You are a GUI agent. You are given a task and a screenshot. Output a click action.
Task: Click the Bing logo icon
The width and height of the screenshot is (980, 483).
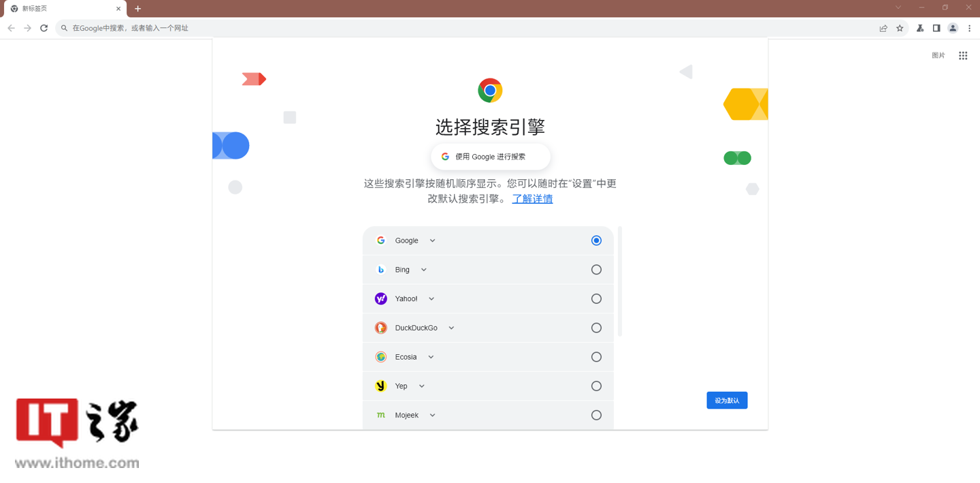[x=381, y=270]
